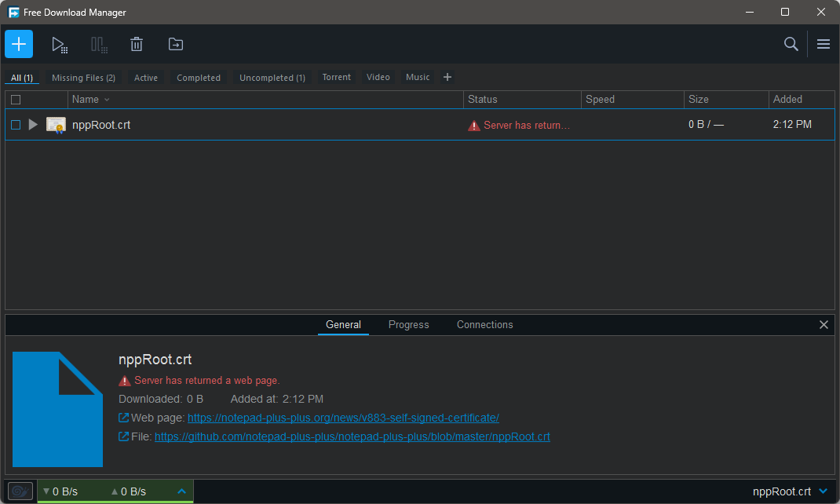
Task: Expand the speed panel up chevron
Action: (181, 491)
